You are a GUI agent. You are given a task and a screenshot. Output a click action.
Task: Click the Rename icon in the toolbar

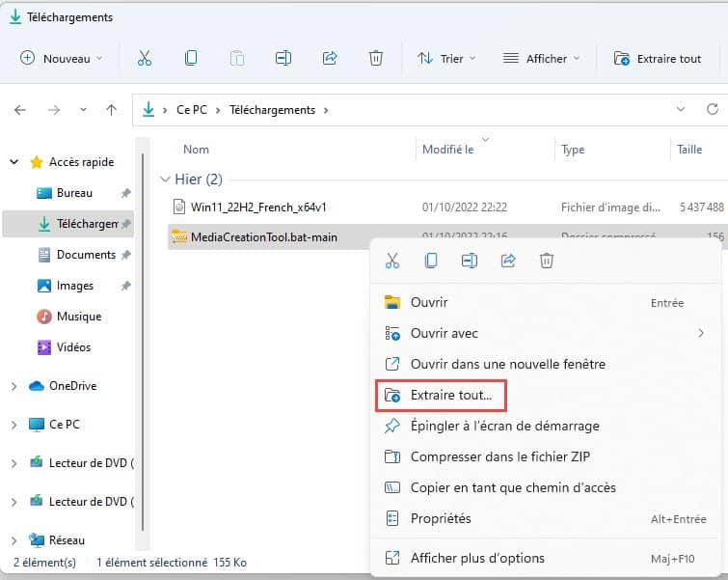pyautogui.click(x=283, y=58)
